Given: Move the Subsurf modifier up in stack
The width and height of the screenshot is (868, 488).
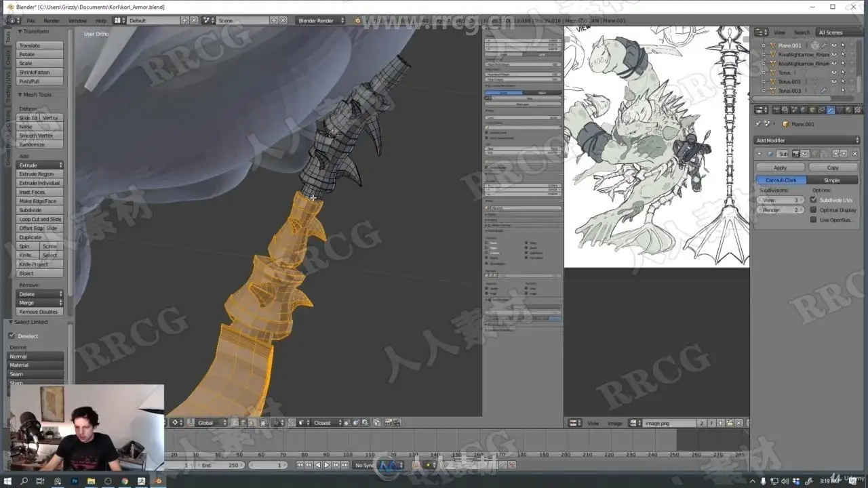Looking at the screenshot, I should tap(835, 154).
